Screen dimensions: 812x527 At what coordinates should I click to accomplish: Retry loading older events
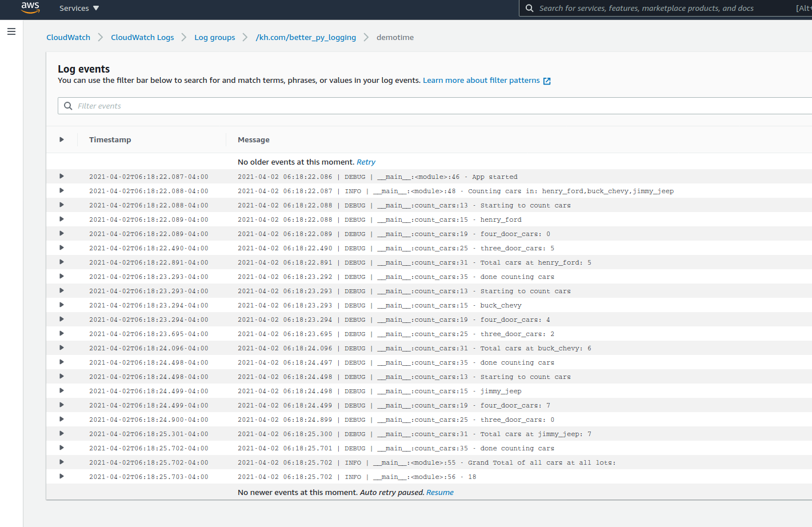pyautogui.click(x=366, y=162)
